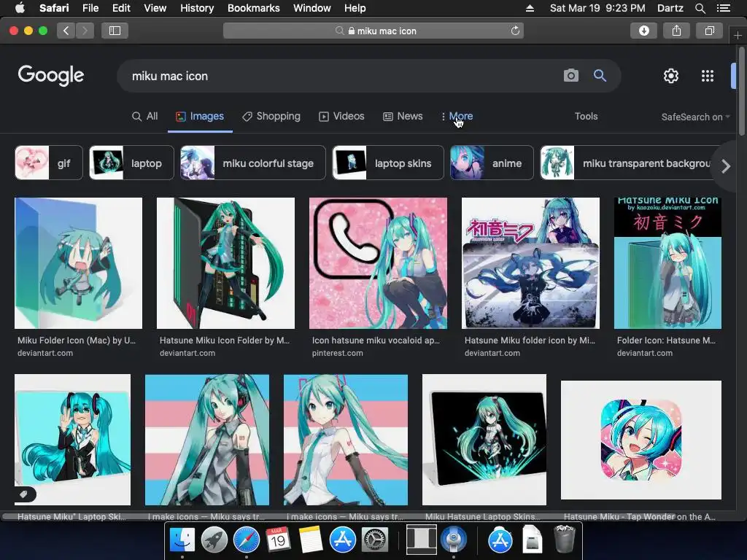Screen dimensions: 747x560
Task: Open SafeSearch on dropdown
Action: pyautogui.click(x=695, y=117)
